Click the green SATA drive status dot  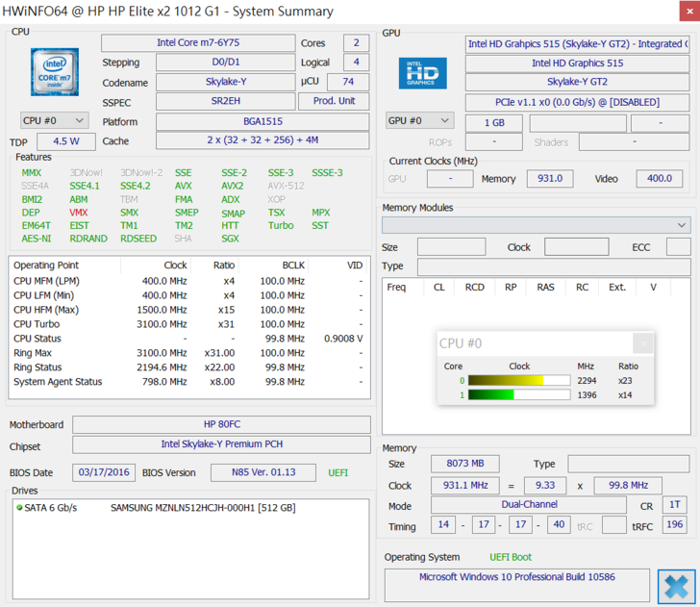click(x=19, y=507)
